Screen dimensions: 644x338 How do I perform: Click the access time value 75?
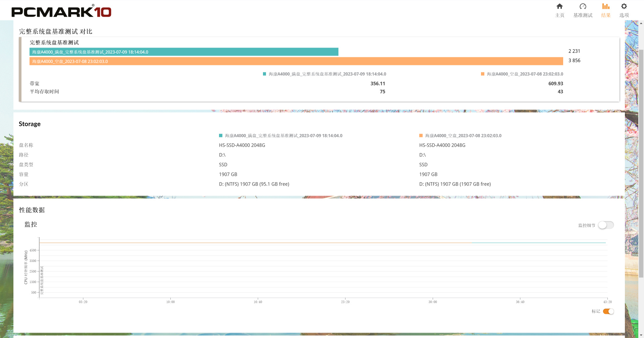click(x=382, y=92)
